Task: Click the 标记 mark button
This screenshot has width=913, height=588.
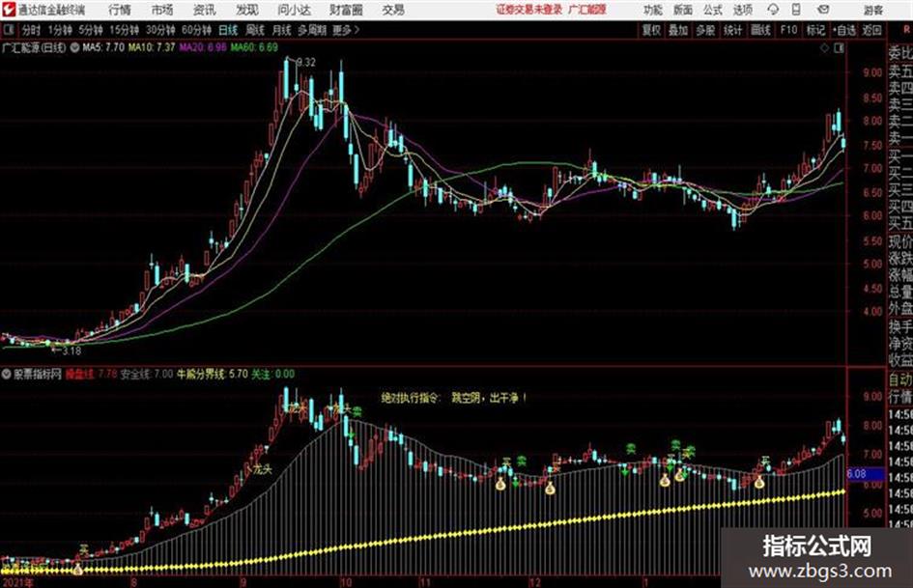Action: click(x=815, y=30)
